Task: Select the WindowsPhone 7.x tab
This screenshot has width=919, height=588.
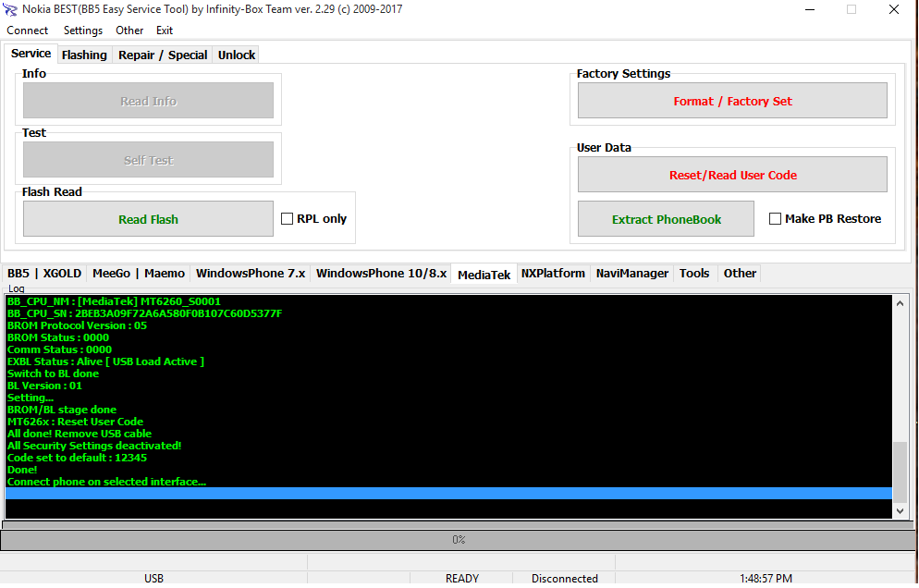Action: click(251, 273)
